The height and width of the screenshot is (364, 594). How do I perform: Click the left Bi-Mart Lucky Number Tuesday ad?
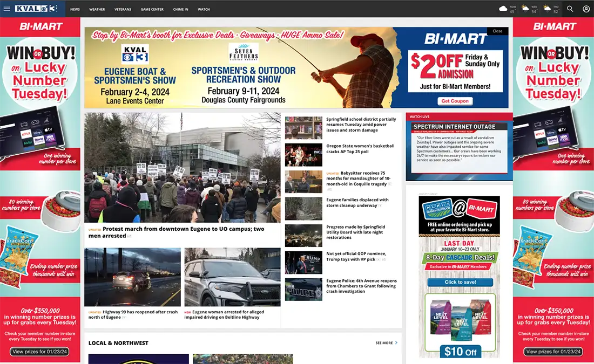pos(40,190)
